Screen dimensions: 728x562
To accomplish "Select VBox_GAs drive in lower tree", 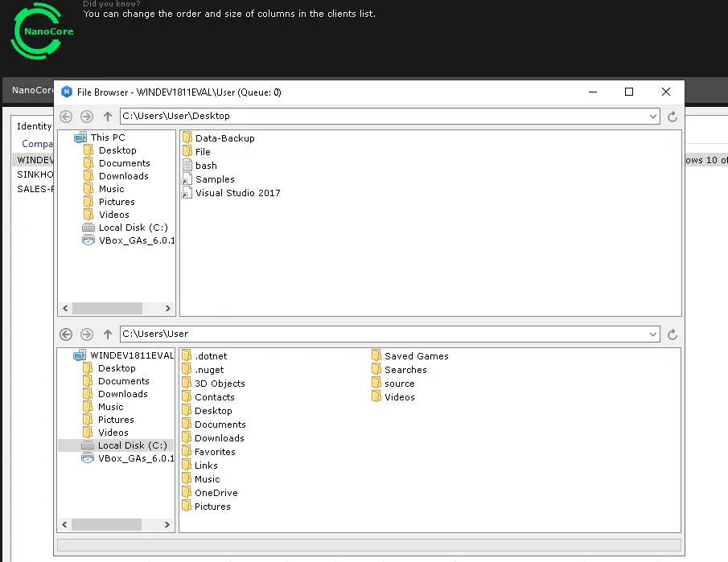I will [x=128, y=458].
